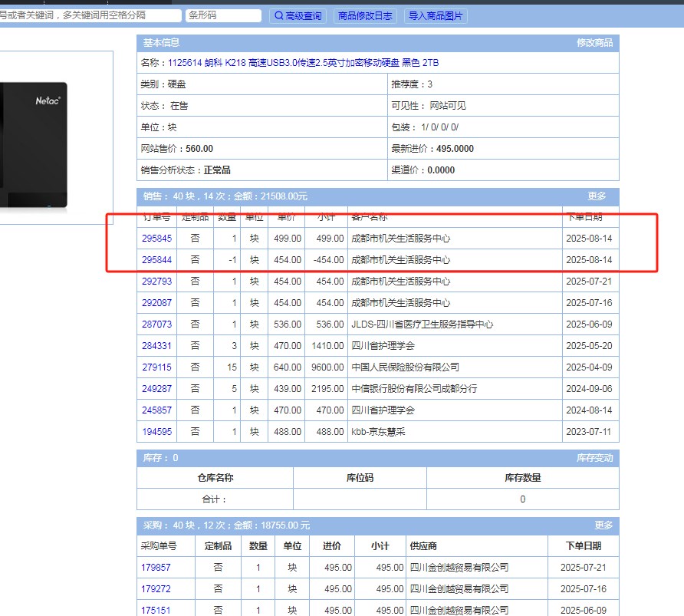
Task: Click 更多 in the 采购 section header
Action: coord(603,525)
